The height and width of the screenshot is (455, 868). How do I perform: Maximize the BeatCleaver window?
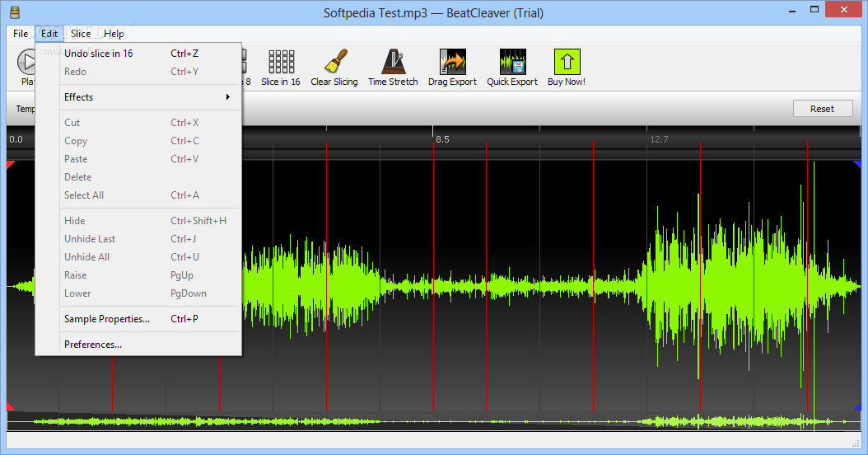click(x=814, y=10)
